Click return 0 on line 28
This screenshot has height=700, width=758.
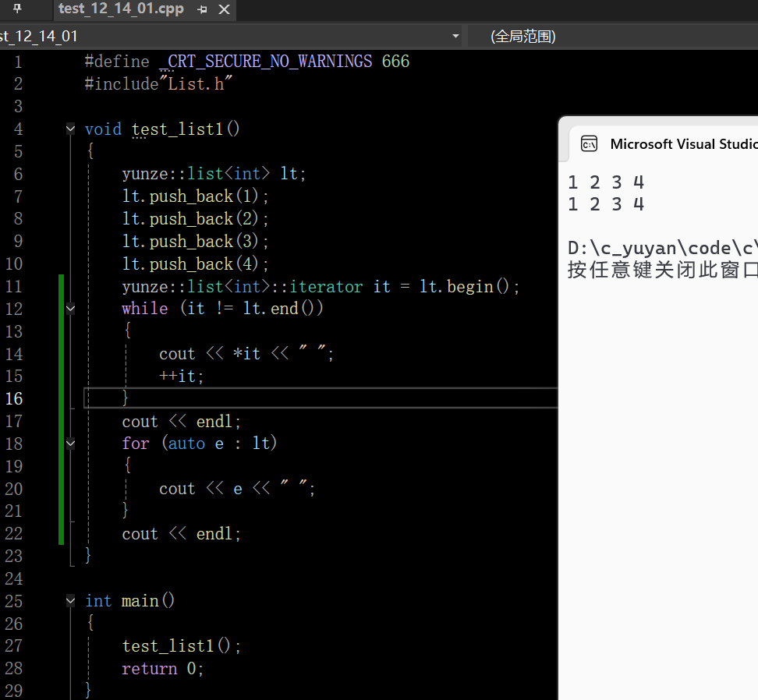coord(162,669)
